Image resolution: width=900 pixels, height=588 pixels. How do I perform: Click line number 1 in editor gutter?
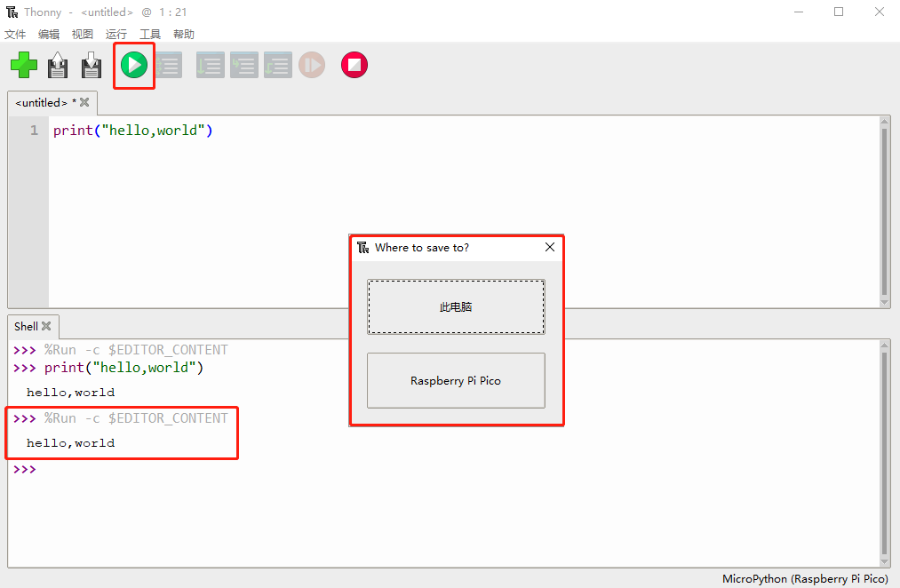35,131
